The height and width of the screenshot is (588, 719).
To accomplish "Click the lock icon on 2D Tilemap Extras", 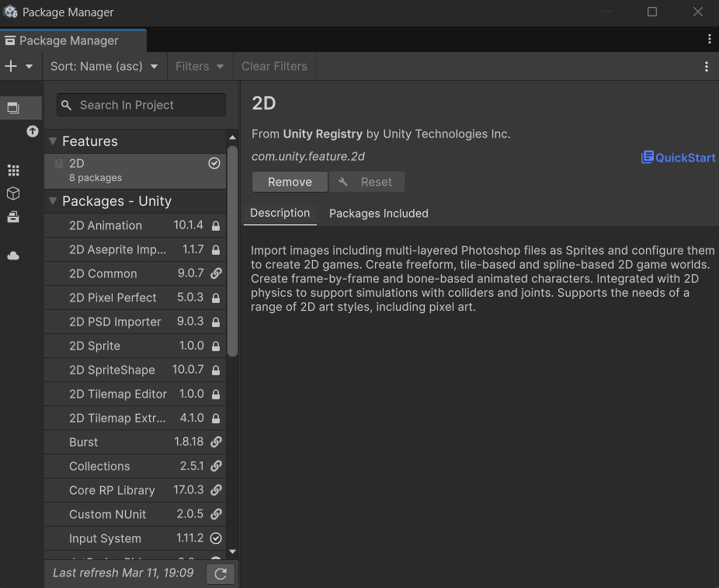I will (216, 419).
